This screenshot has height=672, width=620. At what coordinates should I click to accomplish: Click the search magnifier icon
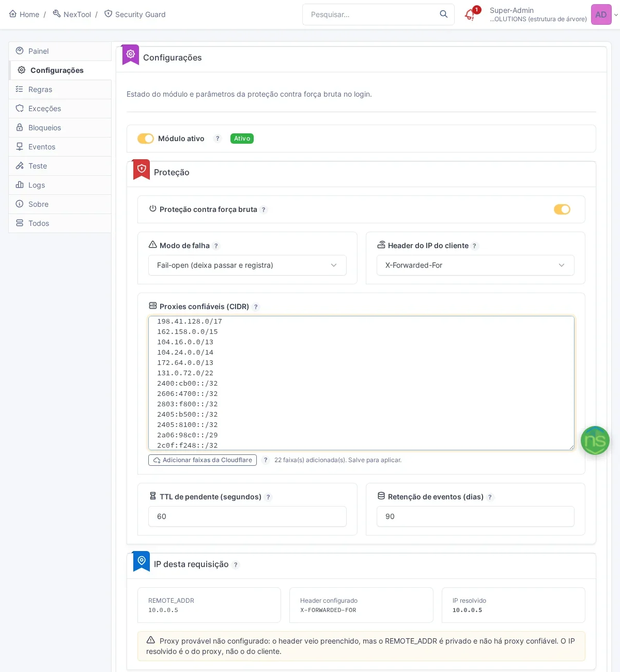pos(444,14)
